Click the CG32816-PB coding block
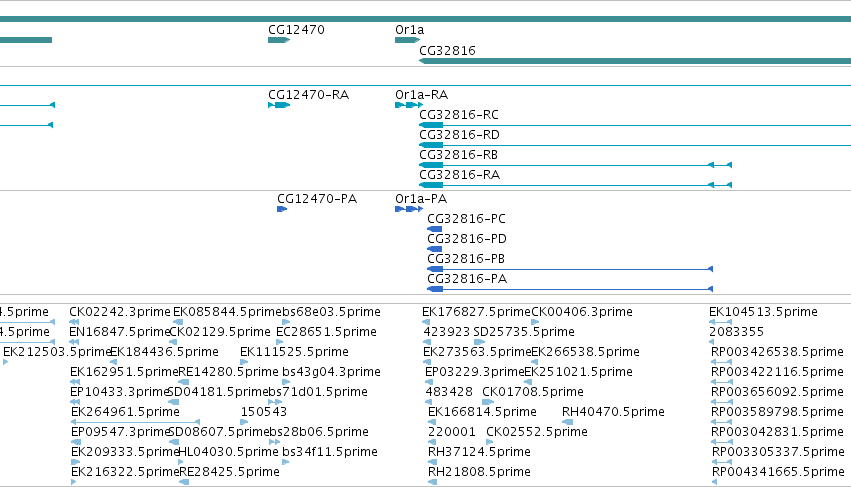851x487 pixels. click(435, 269)
